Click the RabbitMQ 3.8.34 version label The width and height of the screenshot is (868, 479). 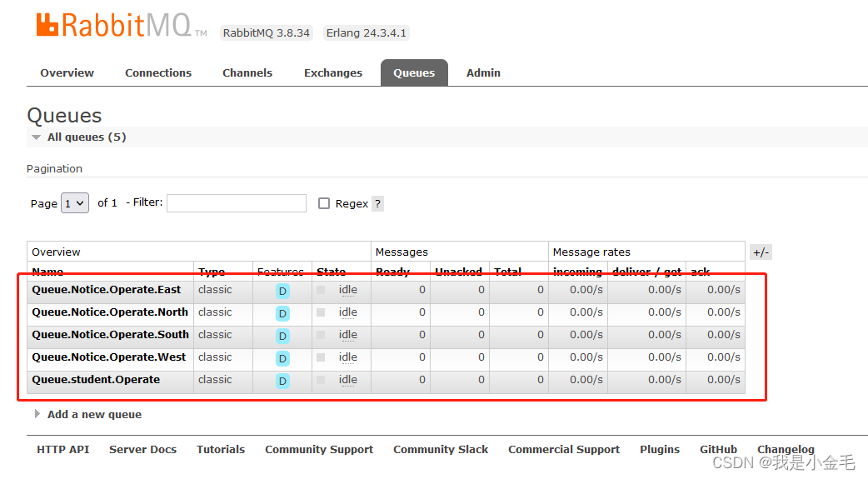pos(267,32)
